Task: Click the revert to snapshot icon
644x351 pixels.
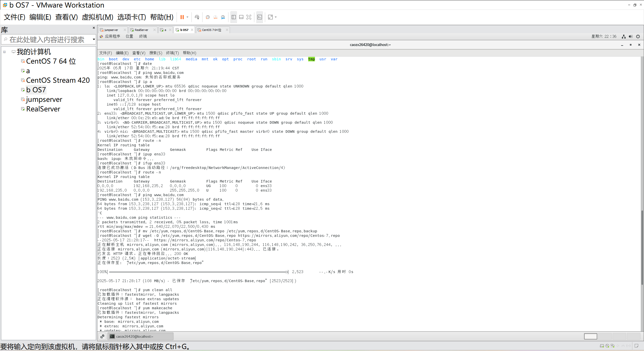Action: pos(215,17)
